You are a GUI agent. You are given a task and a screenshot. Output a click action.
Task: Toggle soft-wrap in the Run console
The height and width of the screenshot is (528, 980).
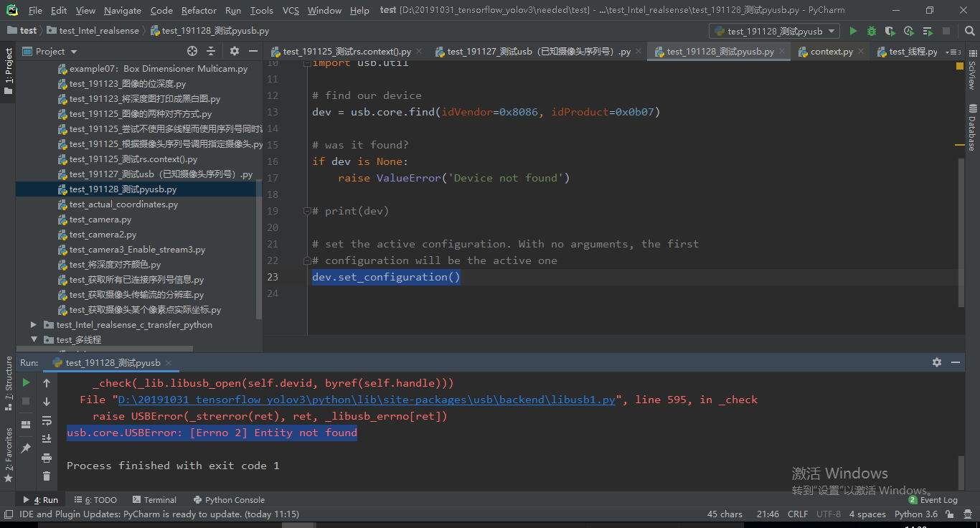point(46,421)
